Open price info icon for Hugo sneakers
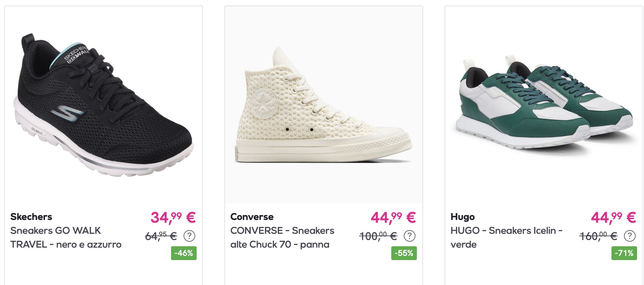The height and width of the screenshot is (285, 644). (630, 236)
